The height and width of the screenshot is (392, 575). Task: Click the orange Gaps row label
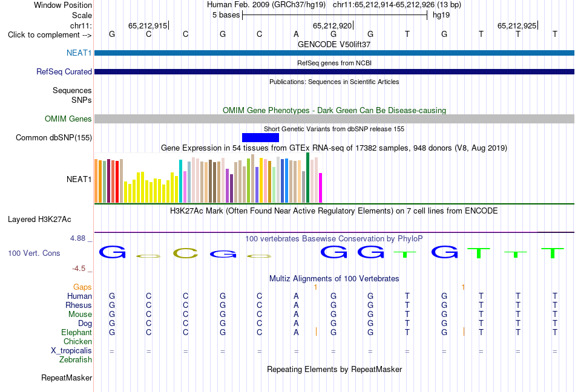pyautogui.click(x=82, y=287)
